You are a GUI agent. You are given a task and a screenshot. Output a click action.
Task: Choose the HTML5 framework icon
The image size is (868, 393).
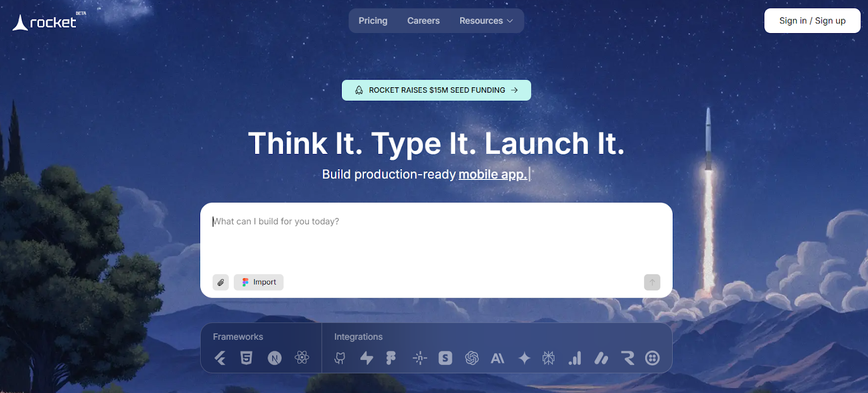click(x=246, y=358)
